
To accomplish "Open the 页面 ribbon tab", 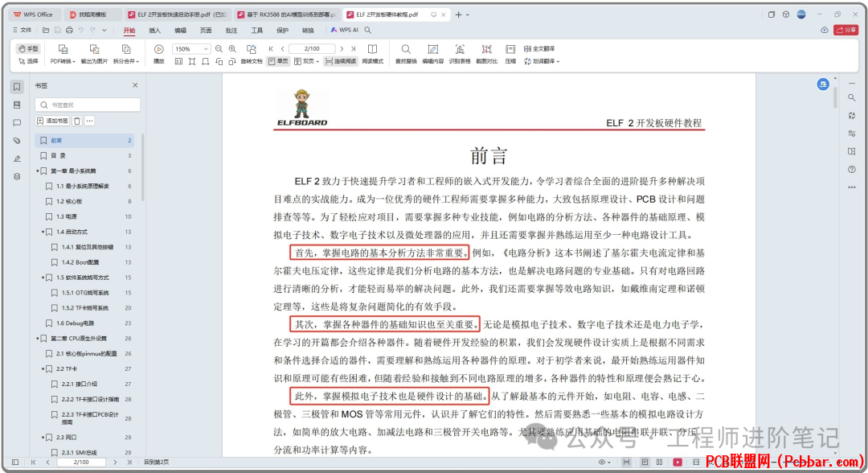I will coord(206,31).
